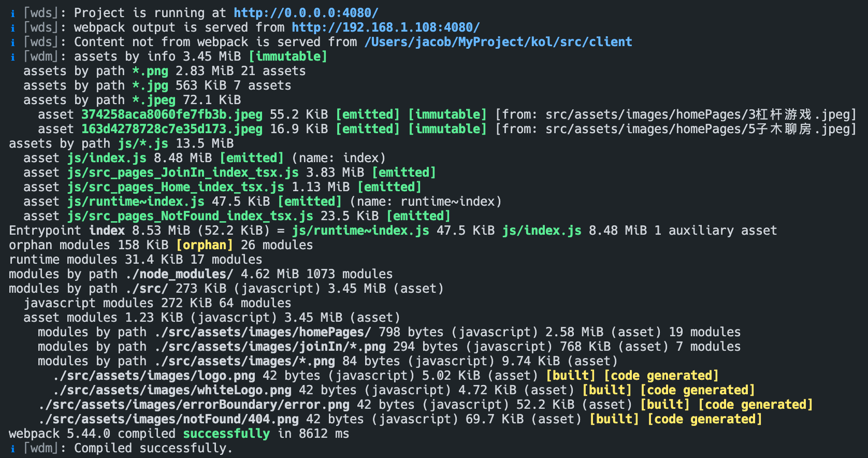Image resolution: width=868 pixels, height=458 pixels.
Task: Click the green "successfully" word after webpack 5.44.0
Action: pyautogui.click(x=226, y=434)
